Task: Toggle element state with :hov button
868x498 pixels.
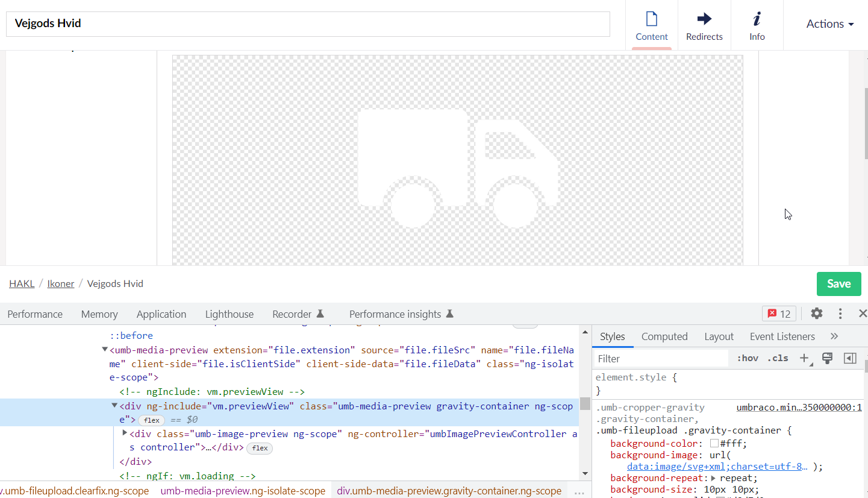Action: click(747, 358)
